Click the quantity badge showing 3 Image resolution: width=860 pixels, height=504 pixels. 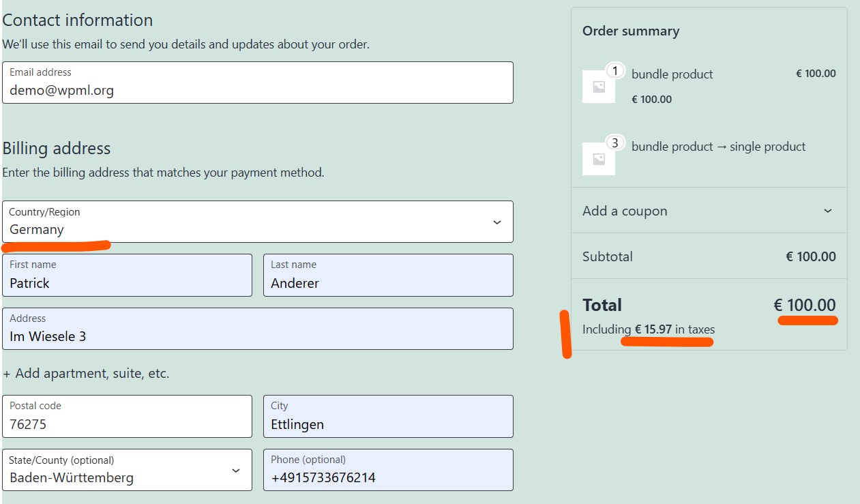coord(615,143)
